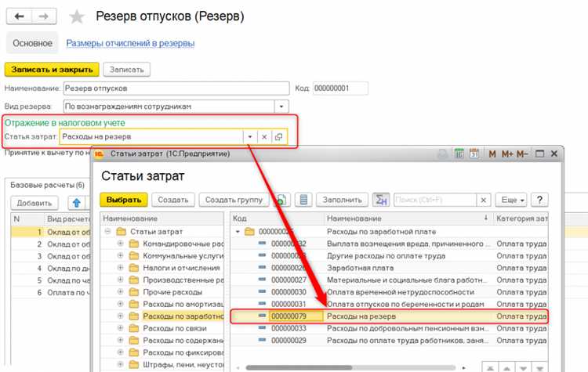Go forward with the right arrow button
588x372 pixels.
click(x=44, y=16)
